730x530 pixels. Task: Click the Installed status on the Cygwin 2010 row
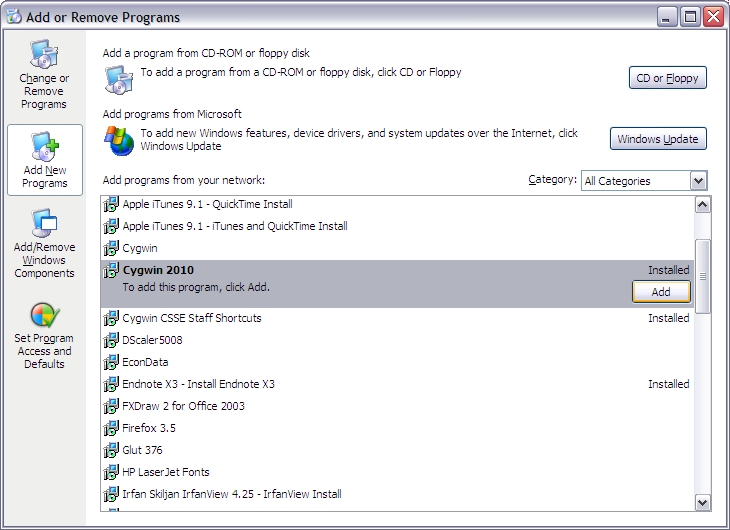(669, 270)
